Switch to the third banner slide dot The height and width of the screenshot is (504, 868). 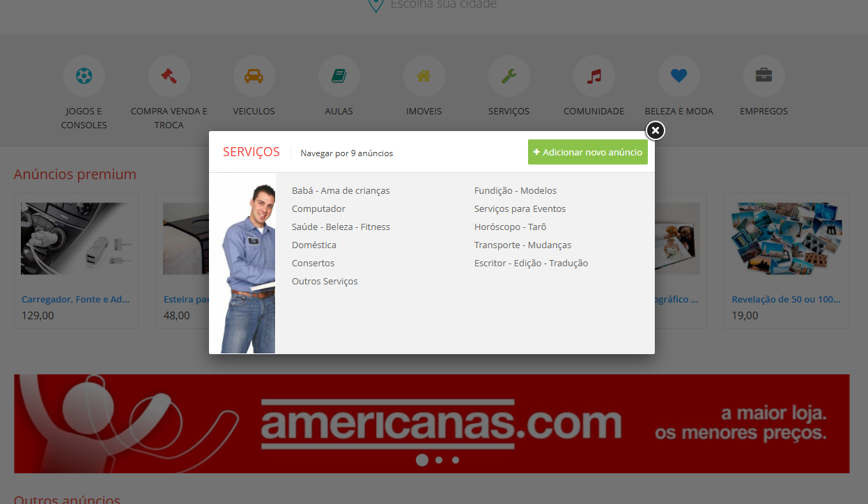(x=456, y=460)
